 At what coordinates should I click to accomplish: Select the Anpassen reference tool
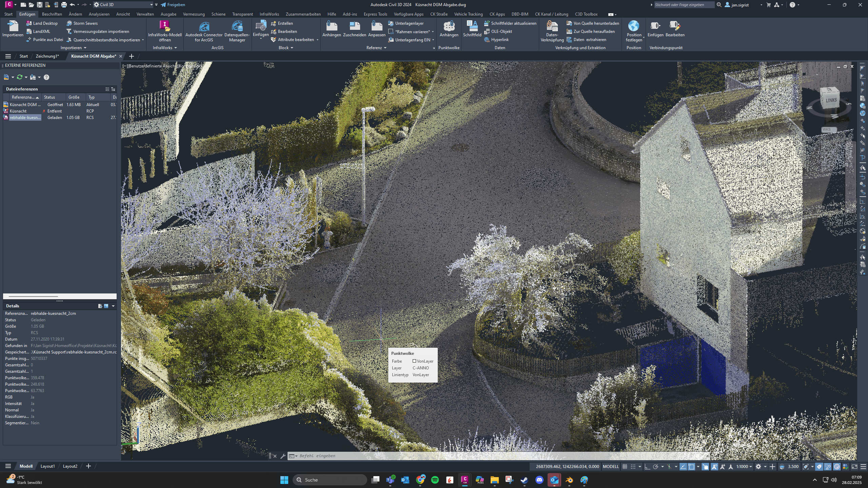377,29
